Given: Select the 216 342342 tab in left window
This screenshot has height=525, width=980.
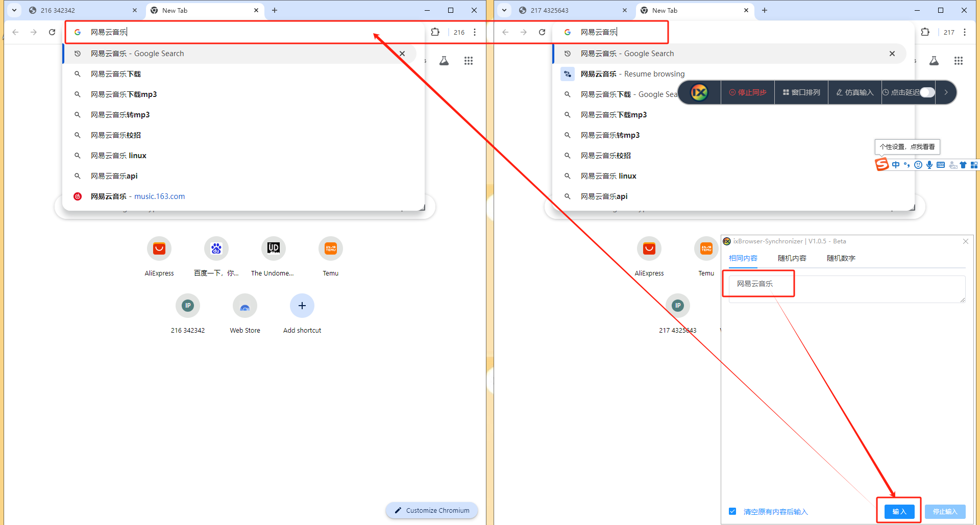Looking at the screenshot, I should [x=83, y=10].
